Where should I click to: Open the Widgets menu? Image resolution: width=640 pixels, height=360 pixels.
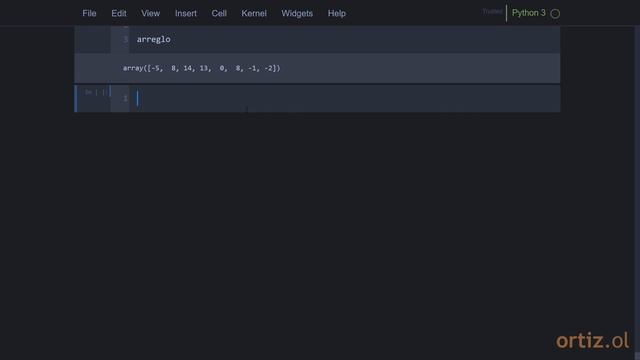tap(297, 13)
